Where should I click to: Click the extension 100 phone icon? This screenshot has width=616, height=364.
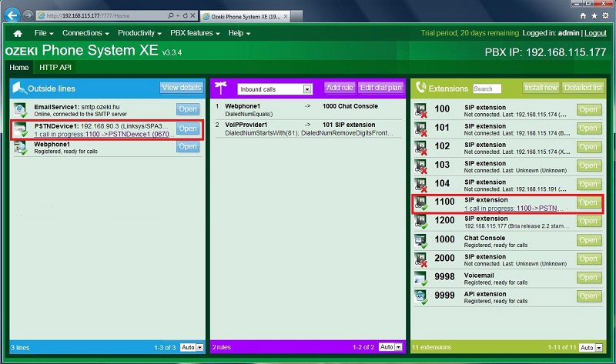(420, 109)
